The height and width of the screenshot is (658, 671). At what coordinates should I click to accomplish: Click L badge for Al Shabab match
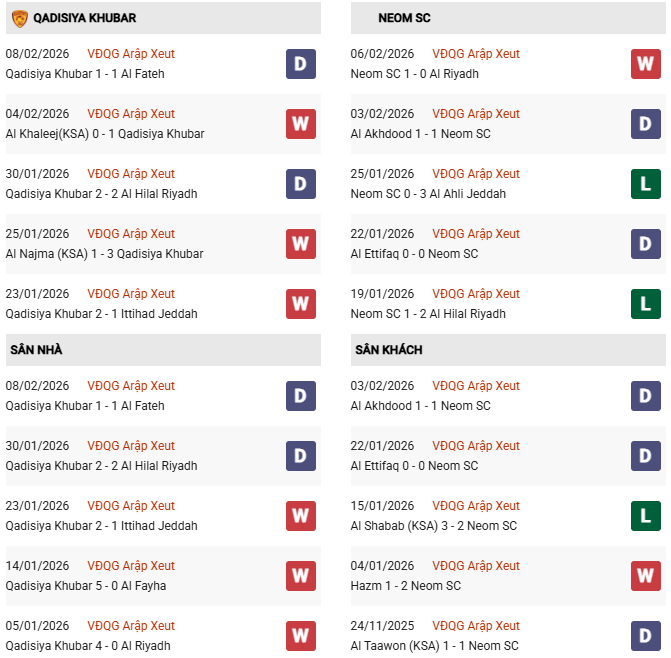point(646,516)
